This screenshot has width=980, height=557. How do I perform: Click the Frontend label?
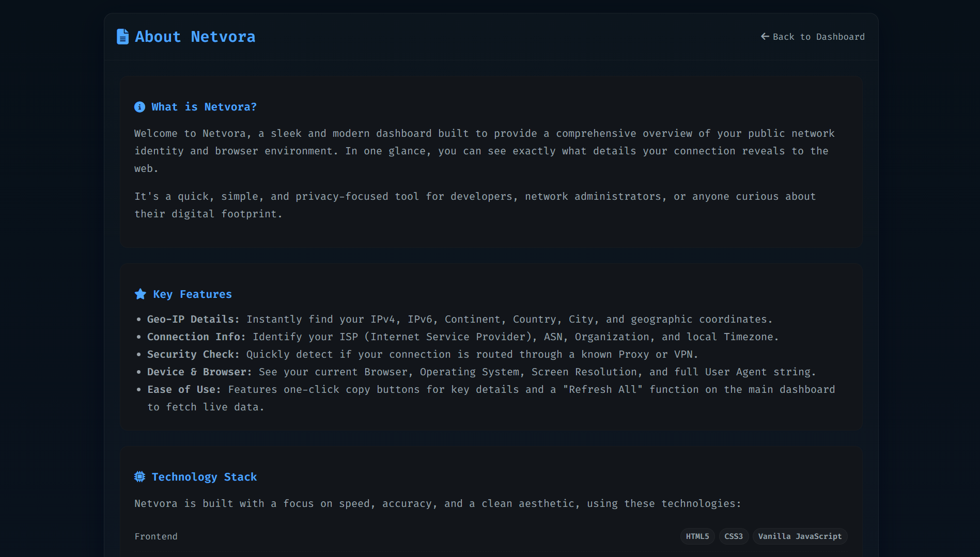click(155, 536)
